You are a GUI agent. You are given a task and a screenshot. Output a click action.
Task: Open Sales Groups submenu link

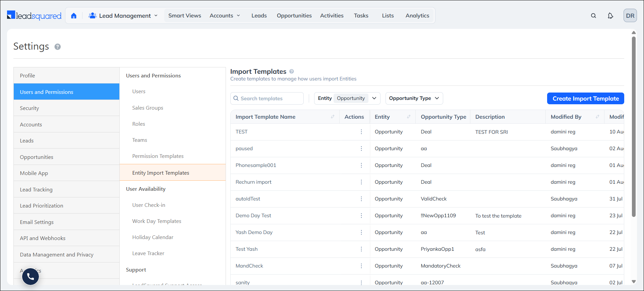148,108
